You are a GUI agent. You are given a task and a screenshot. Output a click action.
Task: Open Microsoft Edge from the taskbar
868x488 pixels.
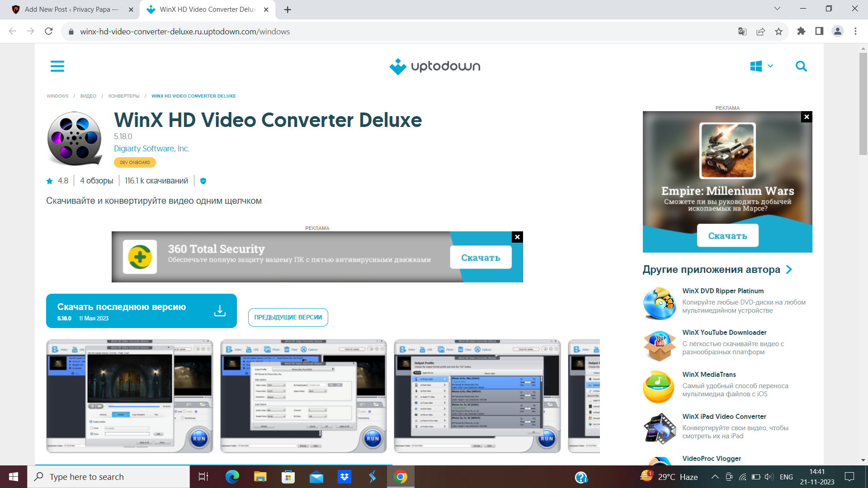point(232,477)
